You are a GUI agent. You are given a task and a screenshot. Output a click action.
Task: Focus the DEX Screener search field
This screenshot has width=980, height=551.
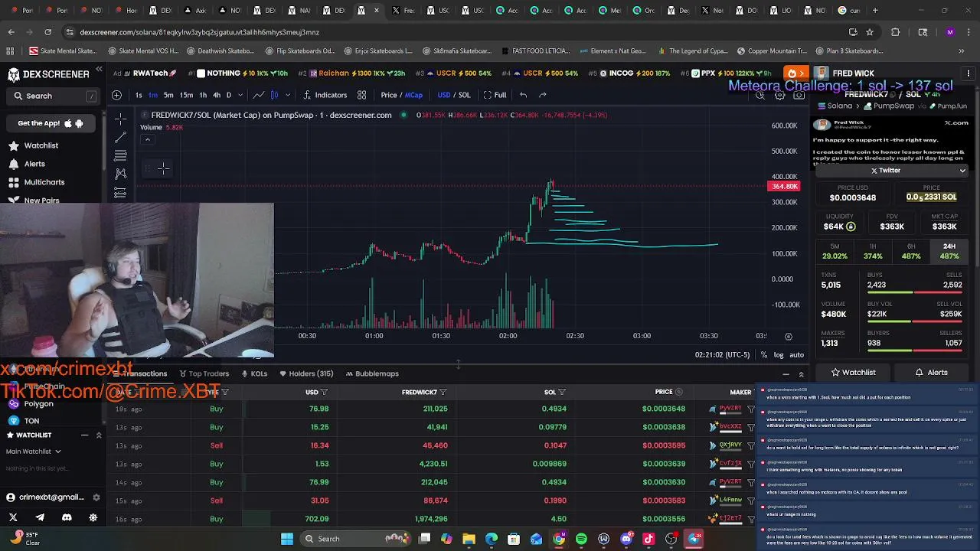point(54,96)
